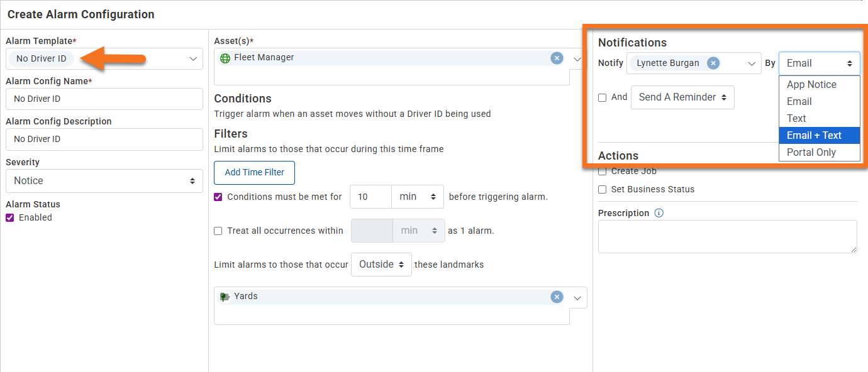Choose Email option in the By list
Image resolution: width=868 pixels, height=372 pixels.
pyautogui.click(x=820, y=102)
